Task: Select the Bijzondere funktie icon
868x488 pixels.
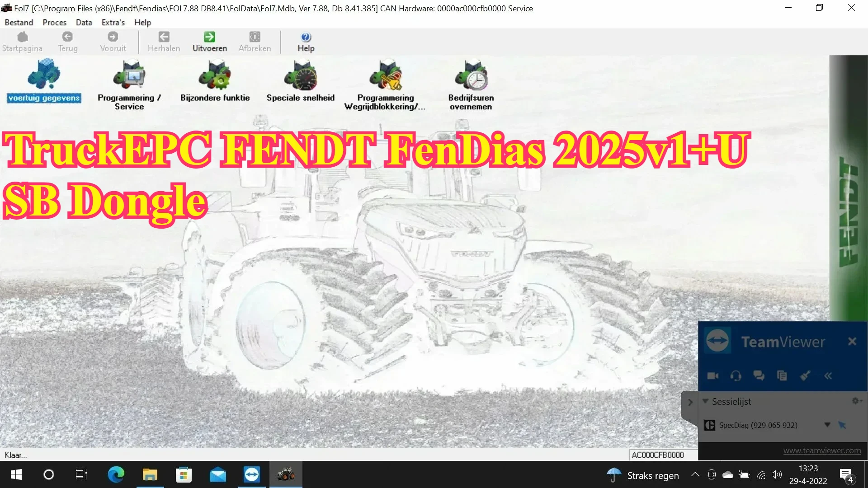Action: (x=215, y=75)
